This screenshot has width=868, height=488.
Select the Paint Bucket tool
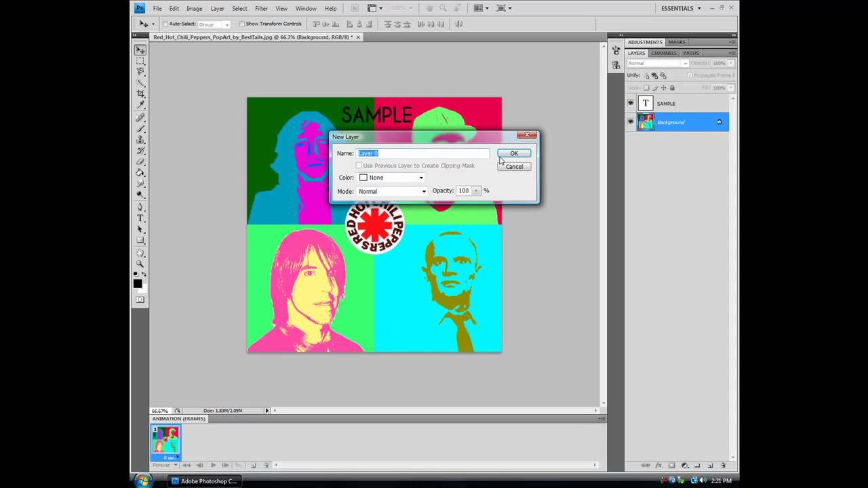(140, 173)
